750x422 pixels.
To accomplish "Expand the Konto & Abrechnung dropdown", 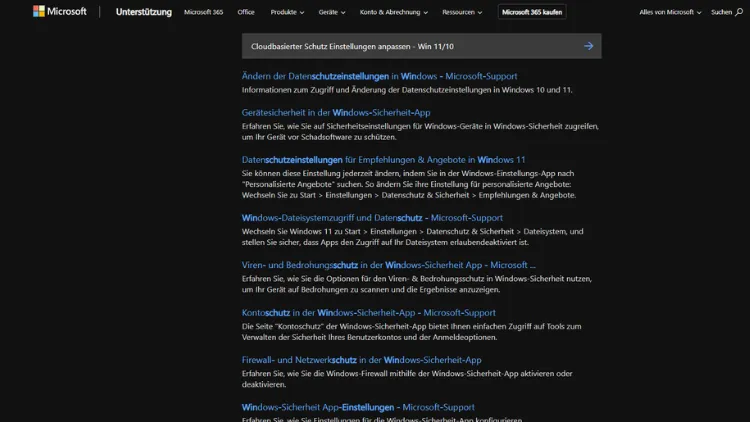I will (394, 12).
